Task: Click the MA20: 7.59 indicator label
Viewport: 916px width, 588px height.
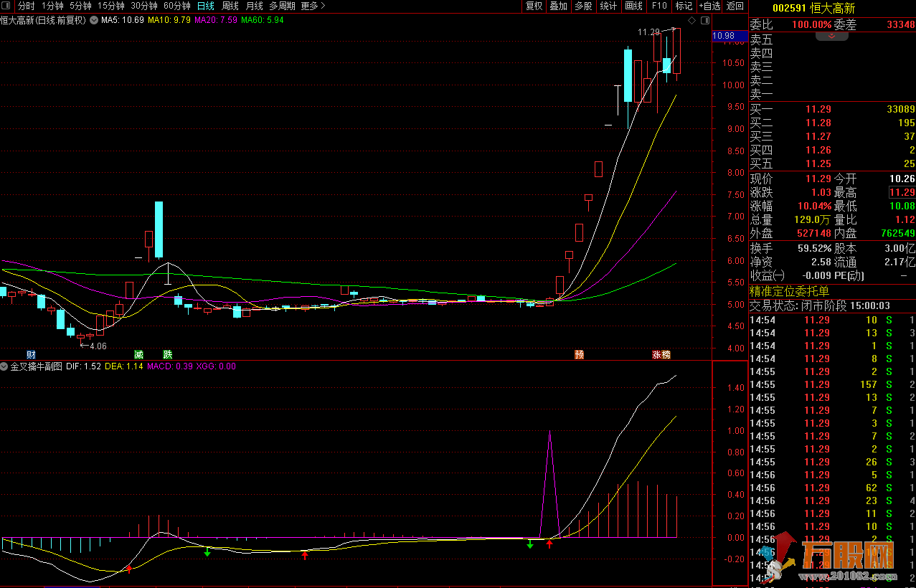Action: [216, 20]
